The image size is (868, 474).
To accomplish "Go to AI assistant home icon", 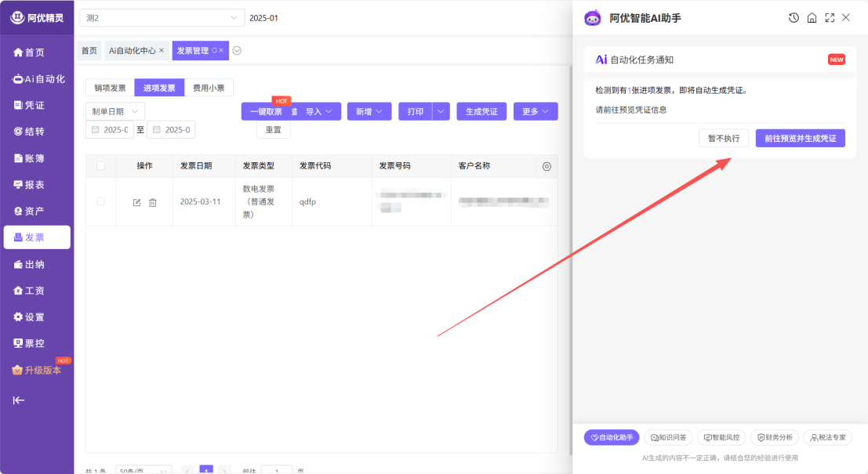I will [x=812, y=18].
